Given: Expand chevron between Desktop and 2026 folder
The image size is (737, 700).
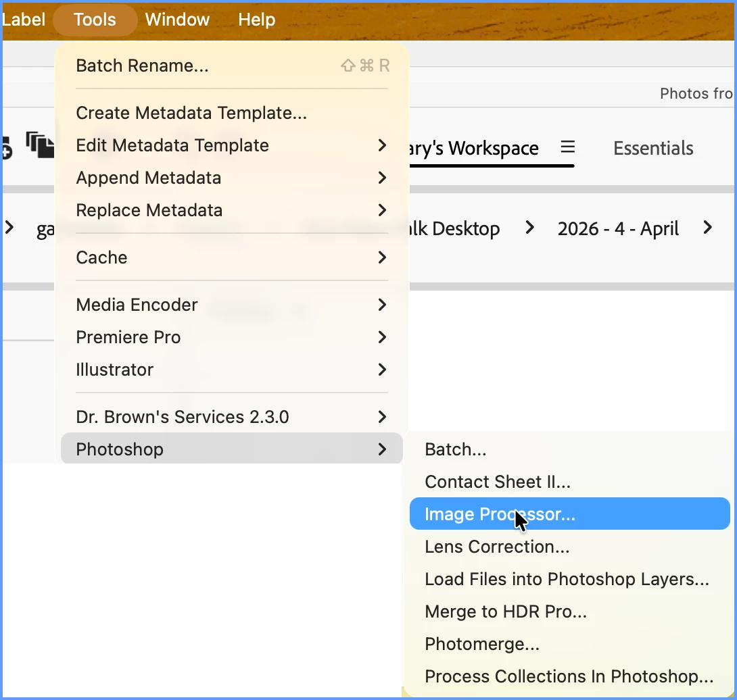Looking at the screenshot, I should [529, 228].
